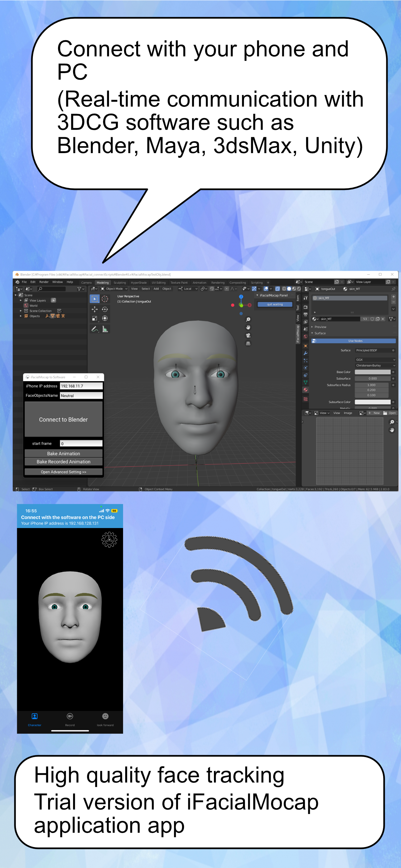Open the Render menu
401x868 pixels.
click(44, 282)
